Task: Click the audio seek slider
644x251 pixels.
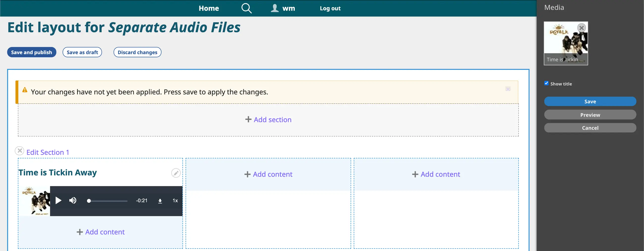Action: (107, 201)
